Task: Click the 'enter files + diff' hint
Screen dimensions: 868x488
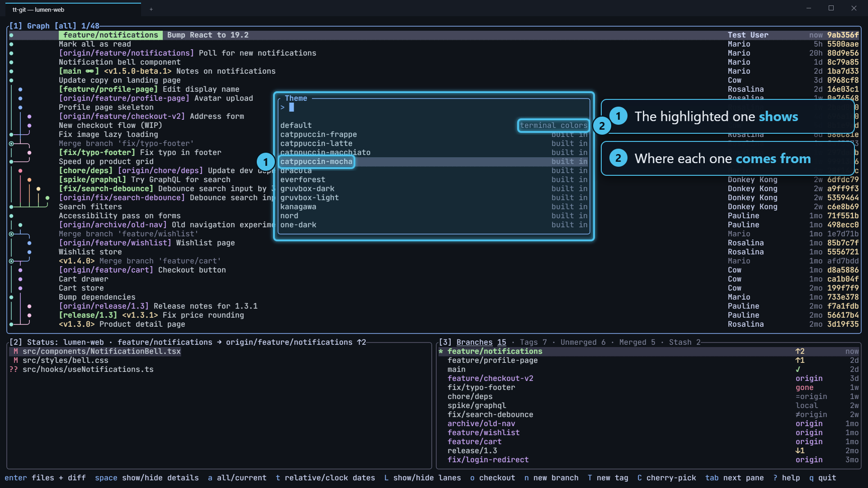Action: coord(45,478)
